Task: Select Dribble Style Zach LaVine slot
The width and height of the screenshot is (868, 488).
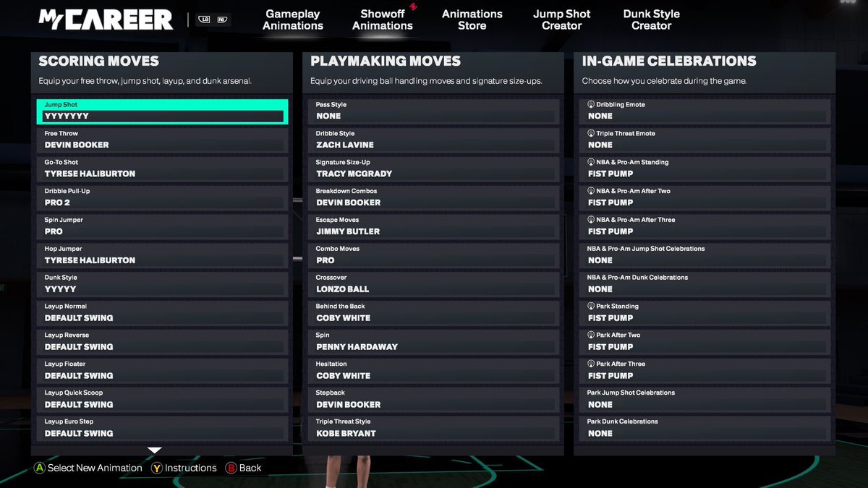Action: point(434,140)
